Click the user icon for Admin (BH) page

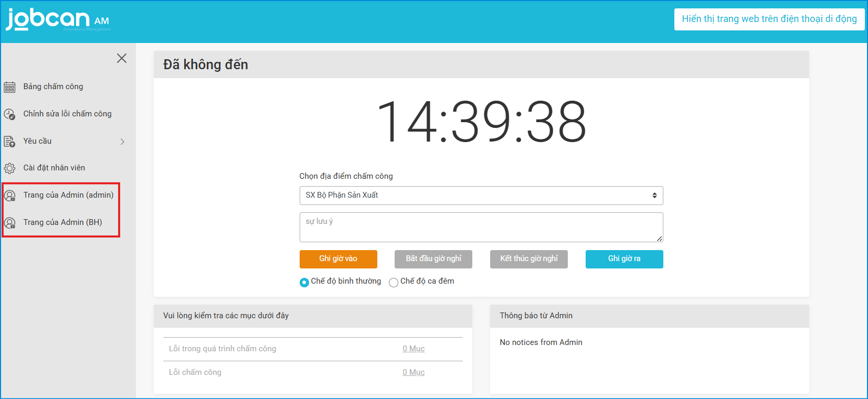click(x=9, y=223)
